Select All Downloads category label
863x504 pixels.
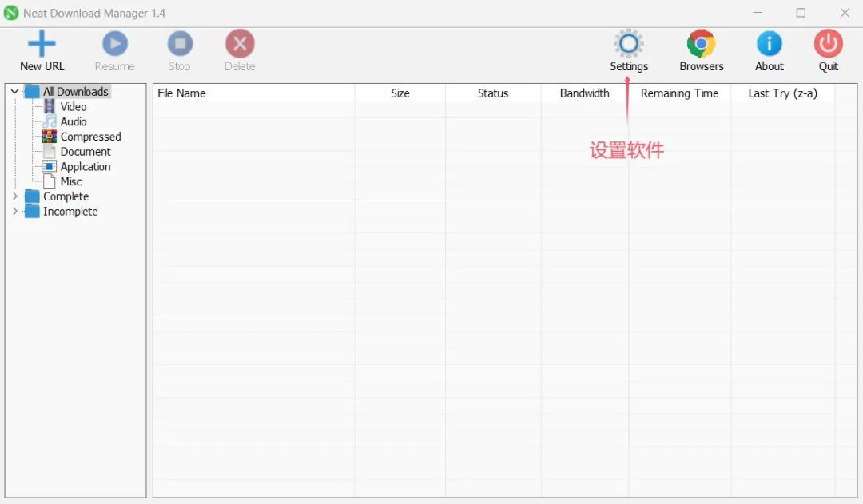coord(76,91)
